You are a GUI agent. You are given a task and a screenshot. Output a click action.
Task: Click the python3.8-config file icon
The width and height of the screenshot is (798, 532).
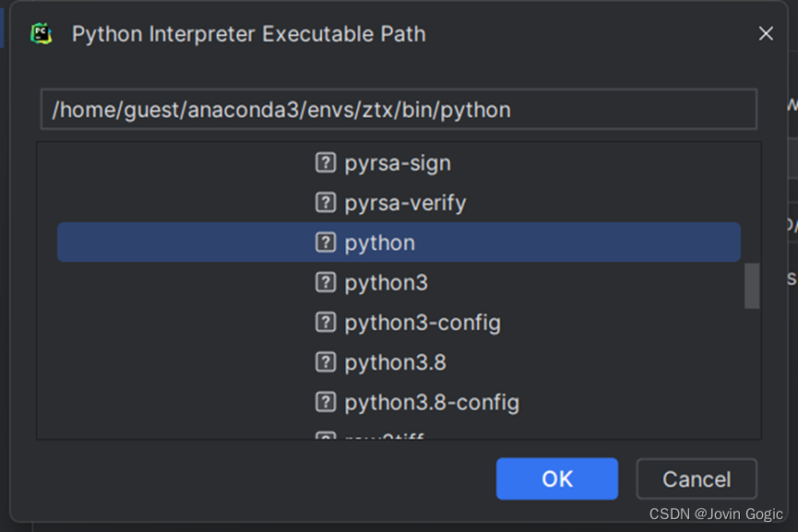(325, 402)
